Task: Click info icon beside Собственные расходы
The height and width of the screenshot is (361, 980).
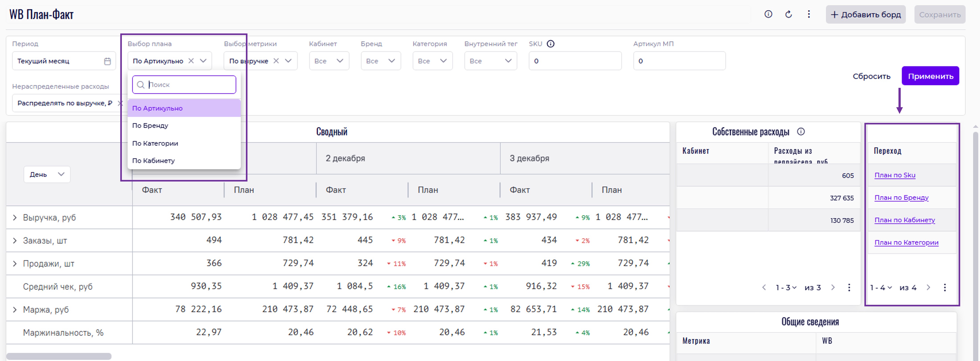Action: pyautogui.click(x=801, y=132)
